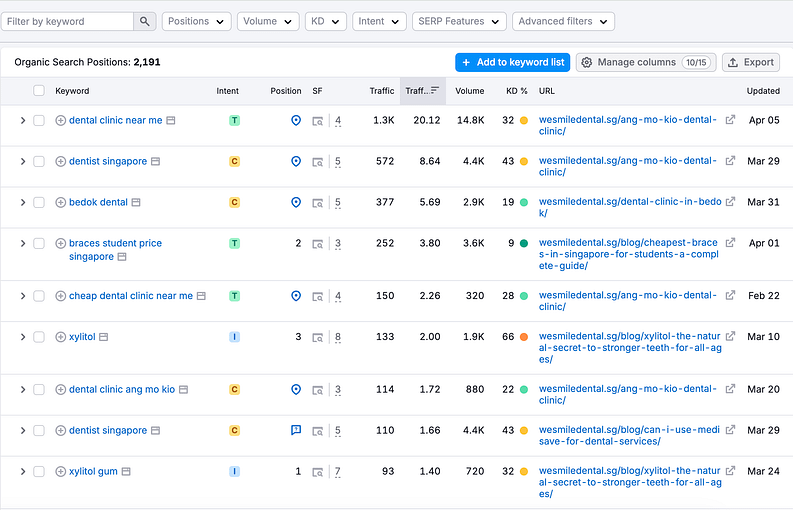793x510 pixels.
Task: Toggle the select-all checkbox in table header
Action: coord(39,91)
